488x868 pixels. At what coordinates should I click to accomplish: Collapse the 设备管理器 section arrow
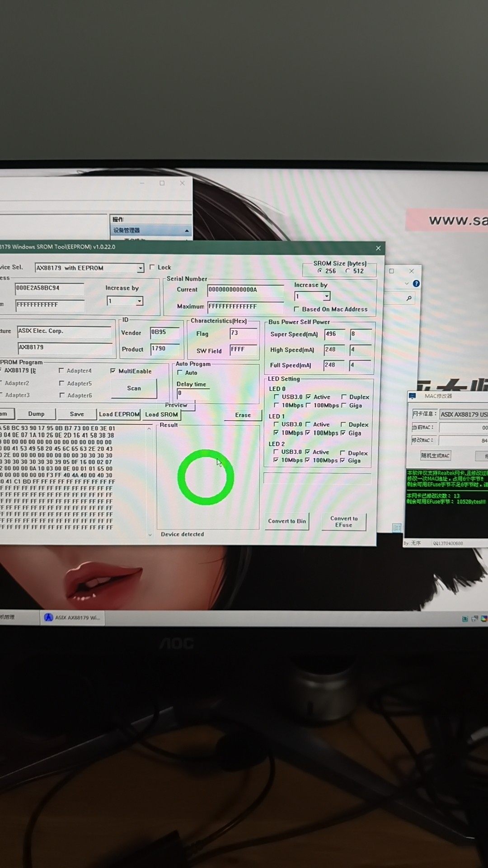coord(187,231)
